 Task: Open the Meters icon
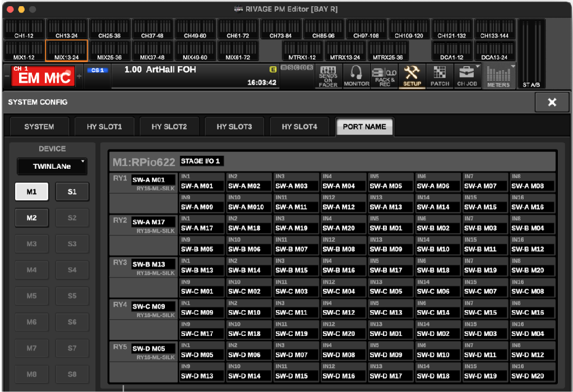(498, 76)
